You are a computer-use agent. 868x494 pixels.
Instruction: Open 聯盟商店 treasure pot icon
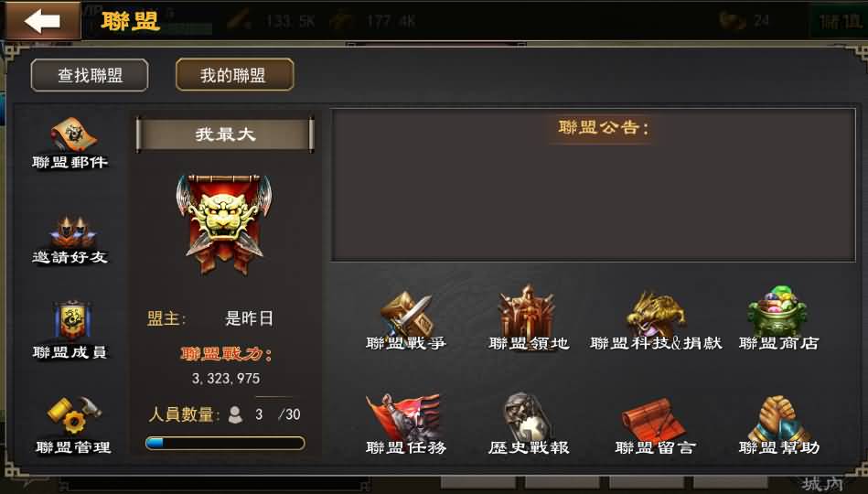777,311
